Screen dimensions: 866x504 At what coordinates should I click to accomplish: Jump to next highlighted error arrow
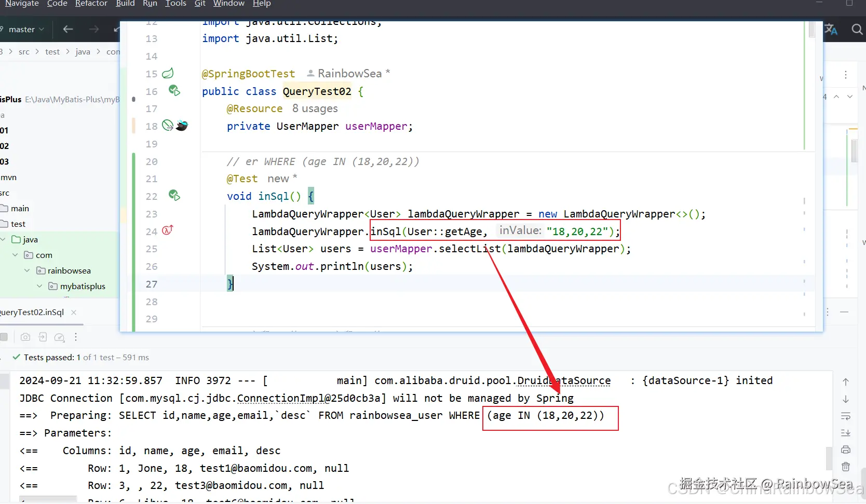point(850,97)
